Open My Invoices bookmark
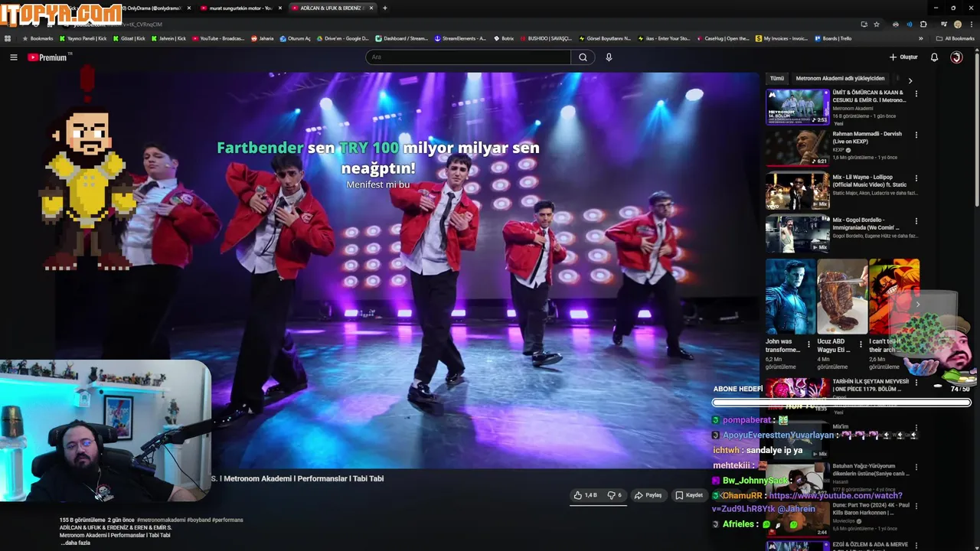Screen dimensions: 980x551 (782, 38)
